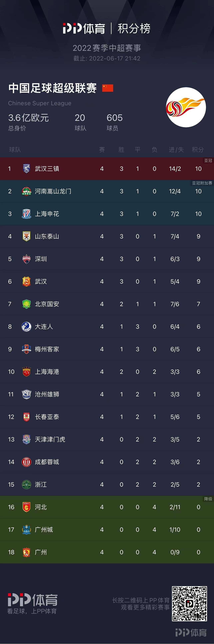Click the Shanghai Shenhua (上海申花) team crest
Viewport: 214px width, 644px height.
[x=26, y=214]
